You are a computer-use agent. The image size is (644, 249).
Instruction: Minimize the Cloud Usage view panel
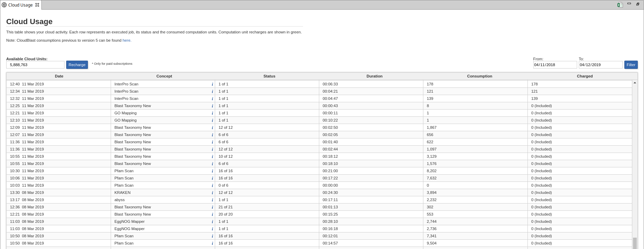pos(629,4)
